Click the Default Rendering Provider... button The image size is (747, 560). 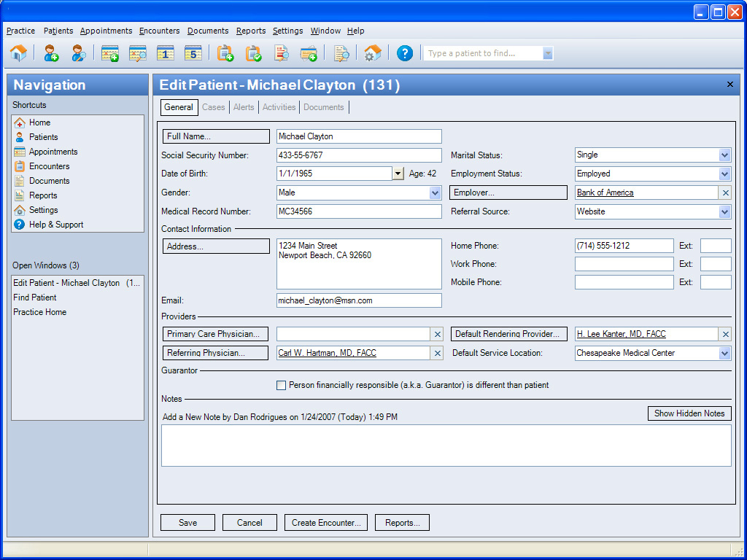coord(509,334)
